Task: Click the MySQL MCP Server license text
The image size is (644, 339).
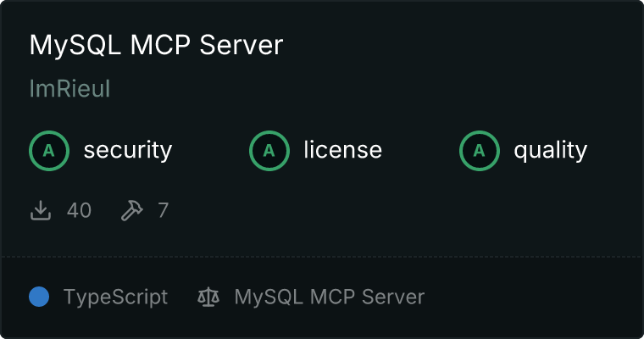Action: point(330,297)
